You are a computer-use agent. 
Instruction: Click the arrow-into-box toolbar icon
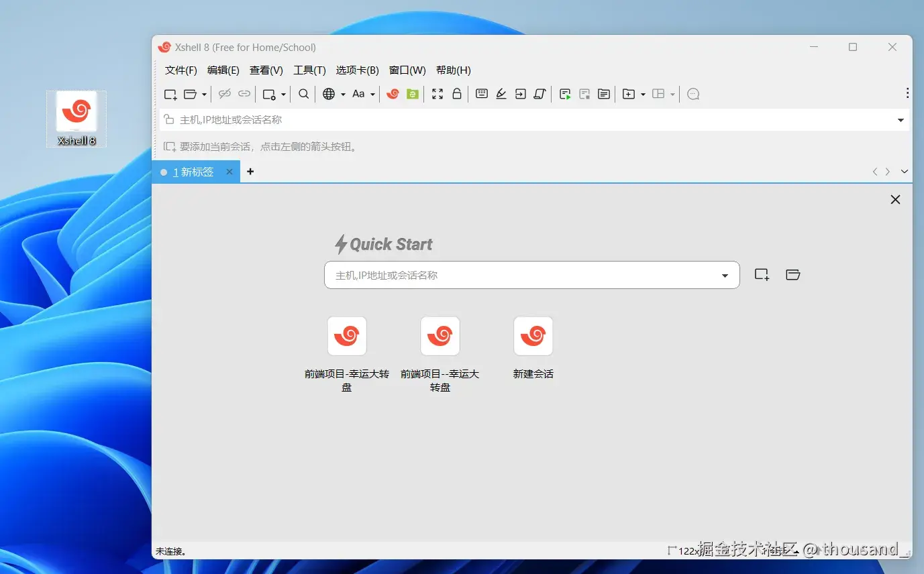coord(521,95)
